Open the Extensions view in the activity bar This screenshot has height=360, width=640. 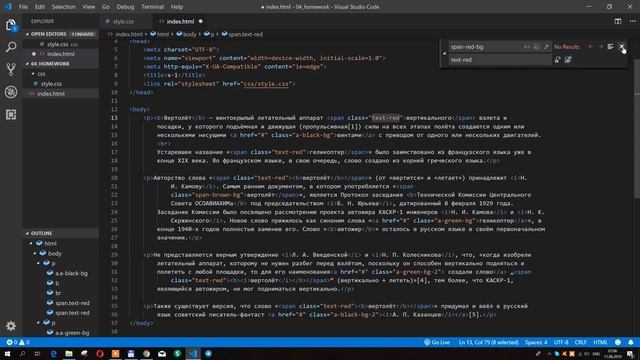point(11,114)
